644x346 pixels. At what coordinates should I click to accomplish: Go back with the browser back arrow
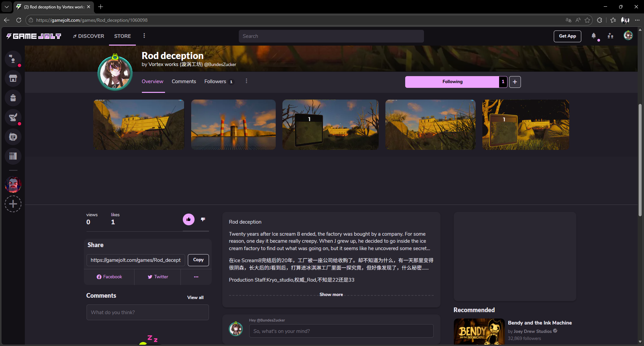coord(7,20)
